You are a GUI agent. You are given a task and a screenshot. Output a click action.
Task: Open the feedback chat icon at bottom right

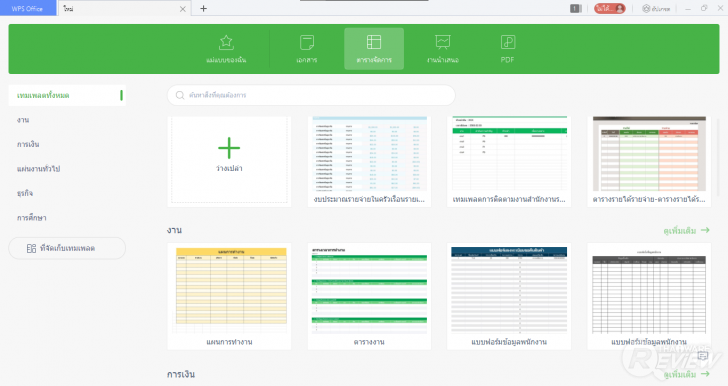[x=703, y=356]
